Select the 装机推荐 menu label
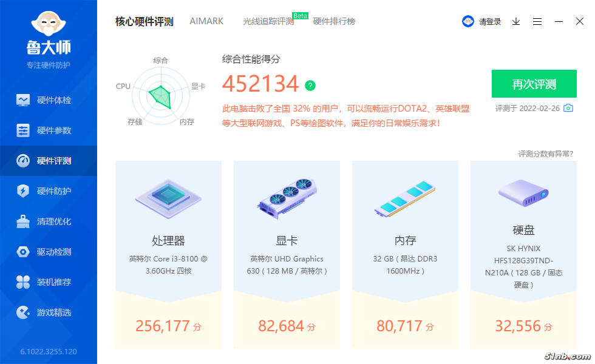This screenshot has width=595, height=364. tap(54, 282)
